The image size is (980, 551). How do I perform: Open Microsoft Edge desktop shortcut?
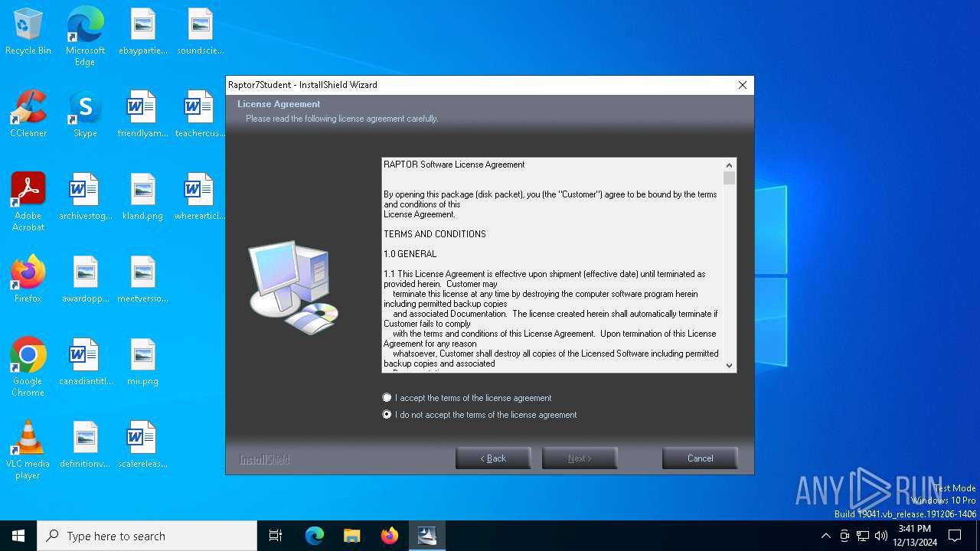click(85, 36)
